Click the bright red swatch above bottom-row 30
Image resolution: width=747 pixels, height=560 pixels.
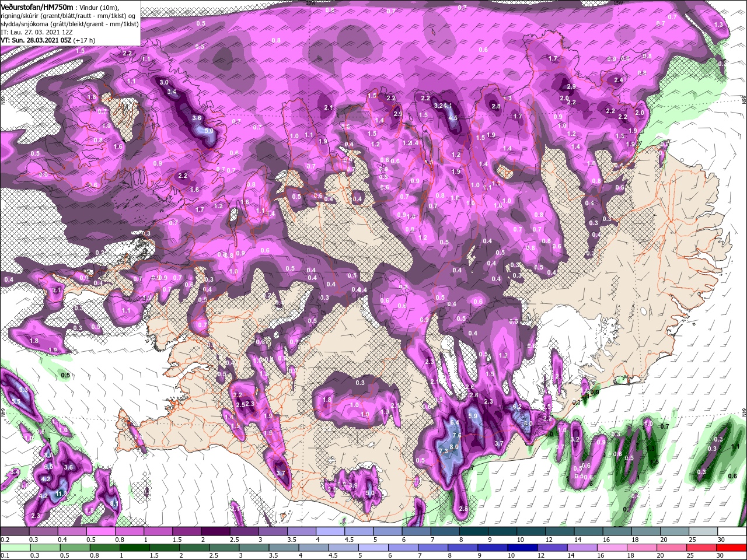[x=732, y=548]
